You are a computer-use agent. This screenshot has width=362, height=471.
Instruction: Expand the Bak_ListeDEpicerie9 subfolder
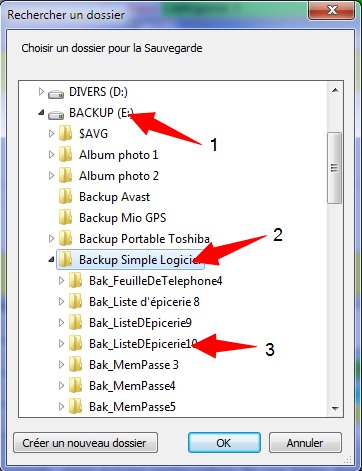[x=61, y=322]
